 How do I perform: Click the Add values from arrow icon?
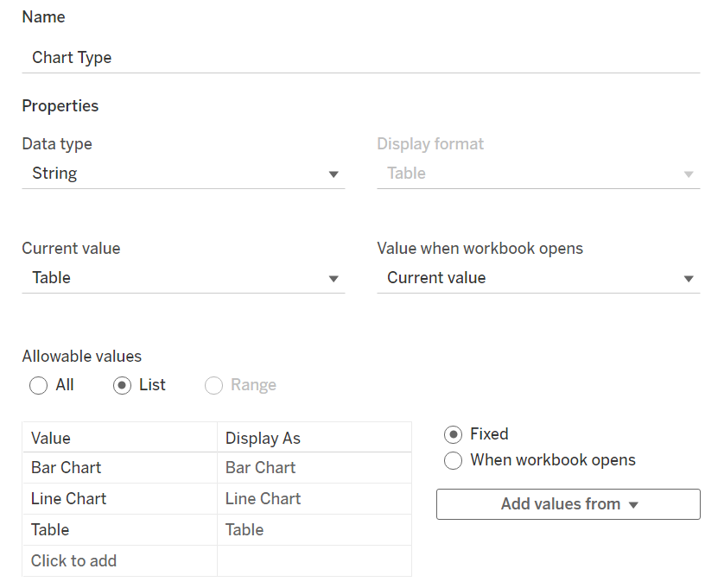coord(633,505)
